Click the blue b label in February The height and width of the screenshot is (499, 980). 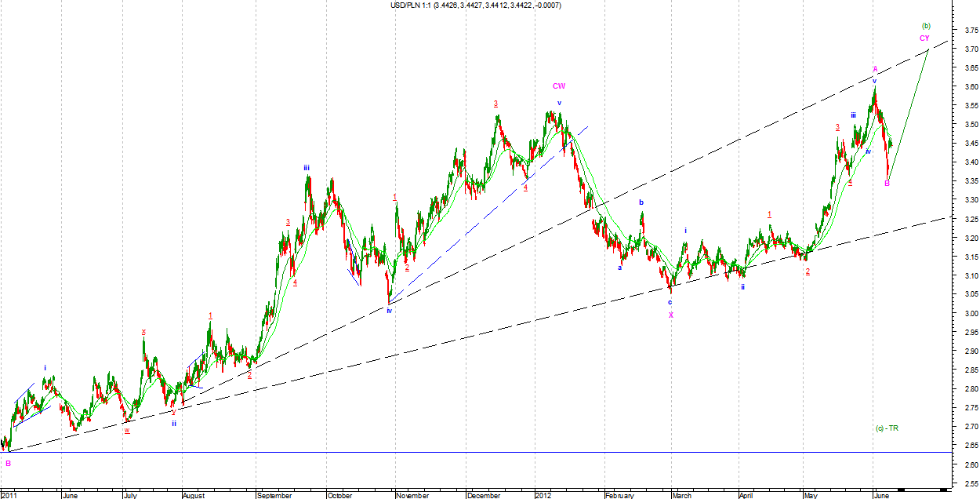[x=641, y=202]
